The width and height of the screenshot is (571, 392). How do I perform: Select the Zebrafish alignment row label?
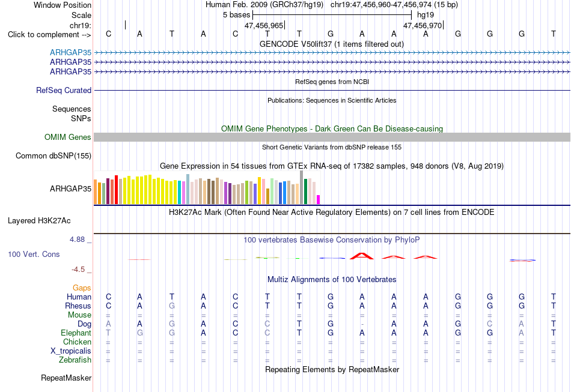75,360
